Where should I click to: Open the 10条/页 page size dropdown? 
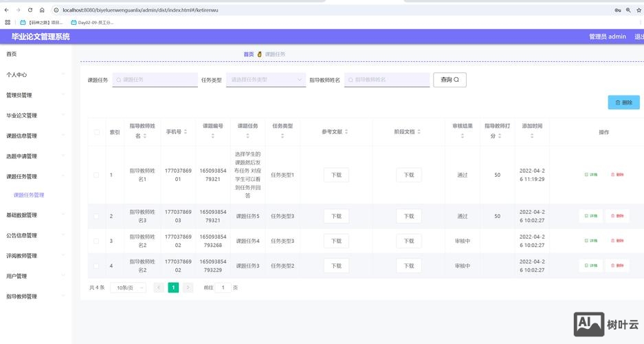[128, 288]
